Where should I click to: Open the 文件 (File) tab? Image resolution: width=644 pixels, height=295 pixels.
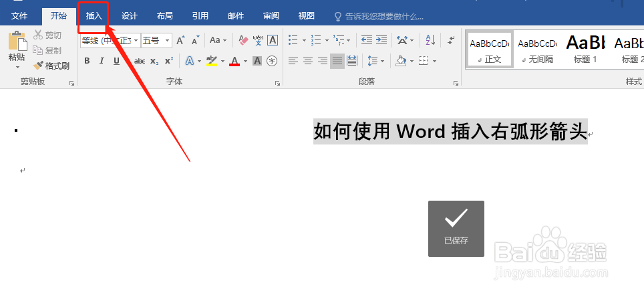pyautogui.click(x=19, y=16)
